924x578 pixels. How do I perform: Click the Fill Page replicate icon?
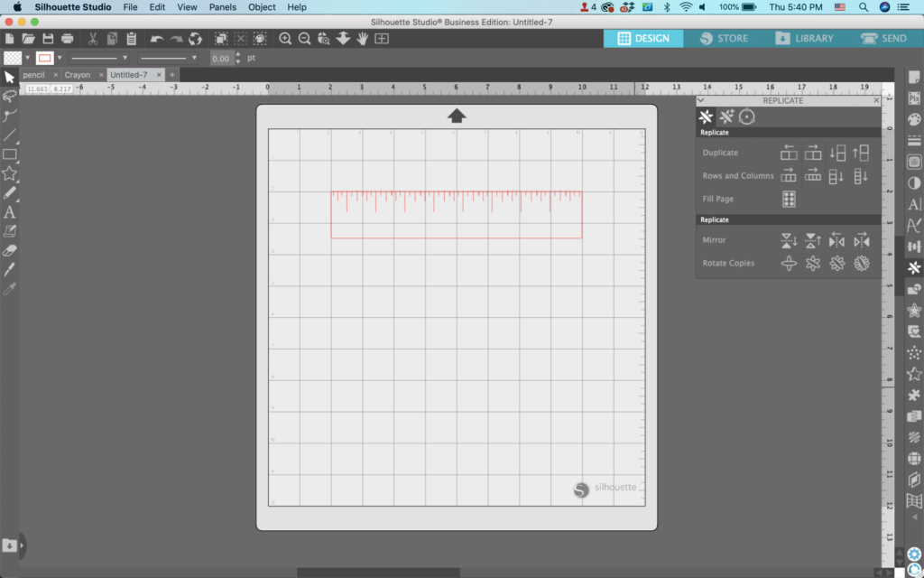tap(789, 200)
